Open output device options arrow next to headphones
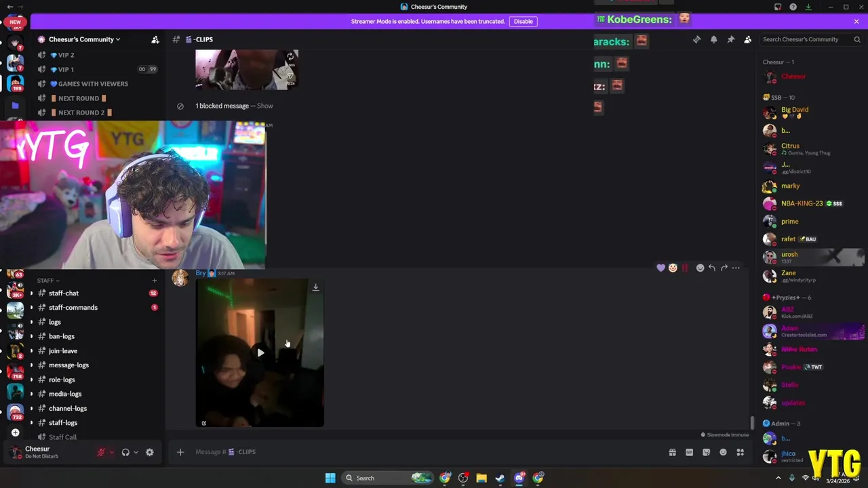This screenshot has height=488, width=868. coord(136,452)
